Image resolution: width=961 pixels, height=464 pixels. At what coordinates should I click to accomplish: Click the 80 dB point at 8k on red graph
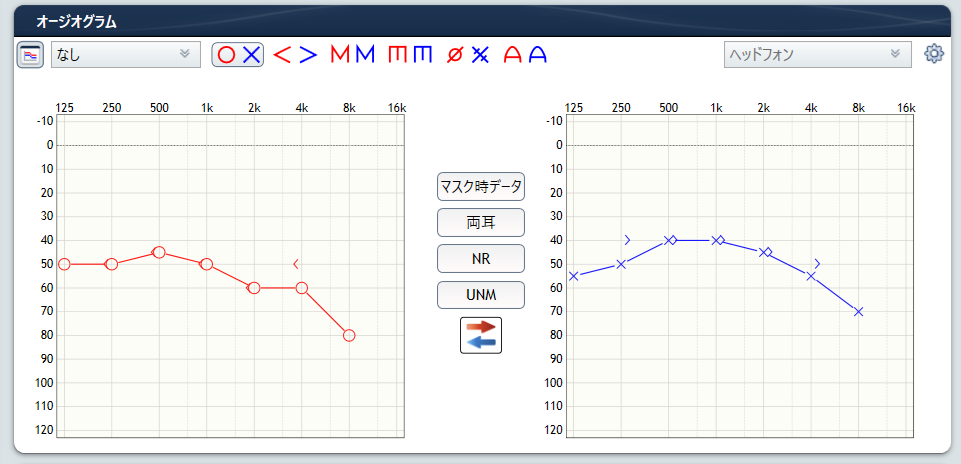click(349, 335)
